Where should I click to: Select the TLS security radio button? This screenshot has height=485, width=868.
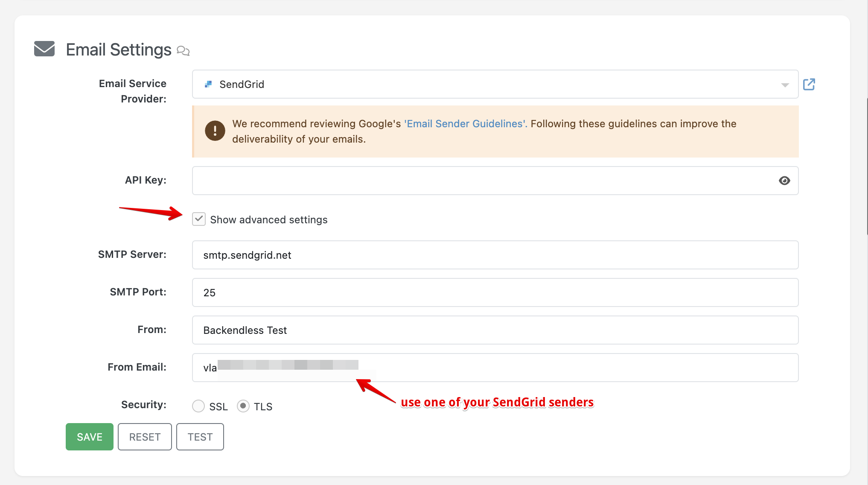243,406
